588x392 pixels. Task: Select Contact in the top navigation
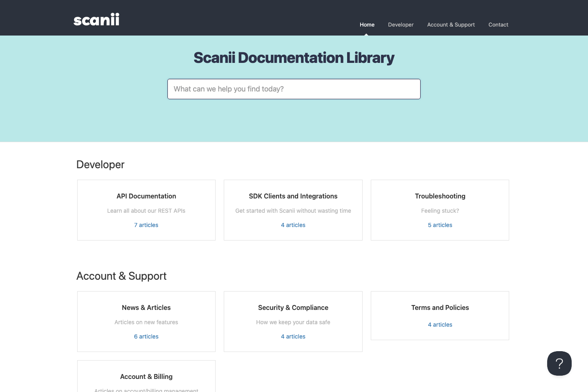[498, 24]
